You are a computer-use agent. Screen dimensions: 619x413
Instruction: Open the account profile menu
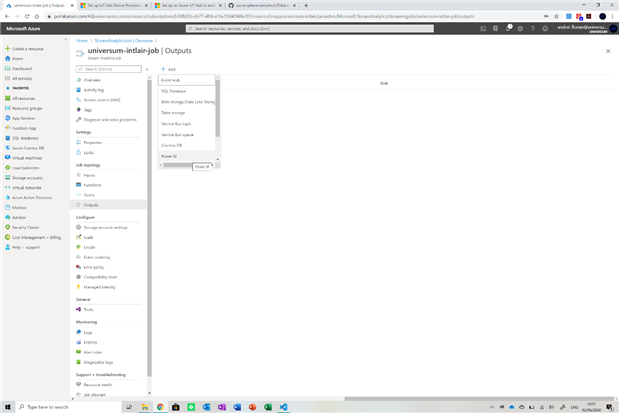(x=586, y=28)
